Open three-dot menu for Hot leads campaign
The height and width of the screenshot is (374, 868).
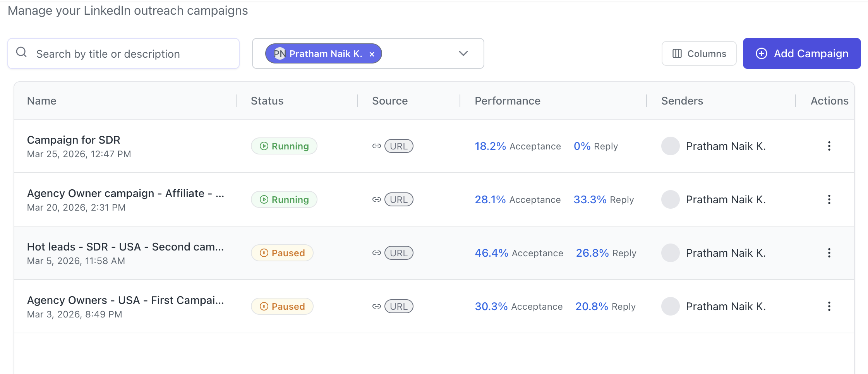click(x=829, y=253)
